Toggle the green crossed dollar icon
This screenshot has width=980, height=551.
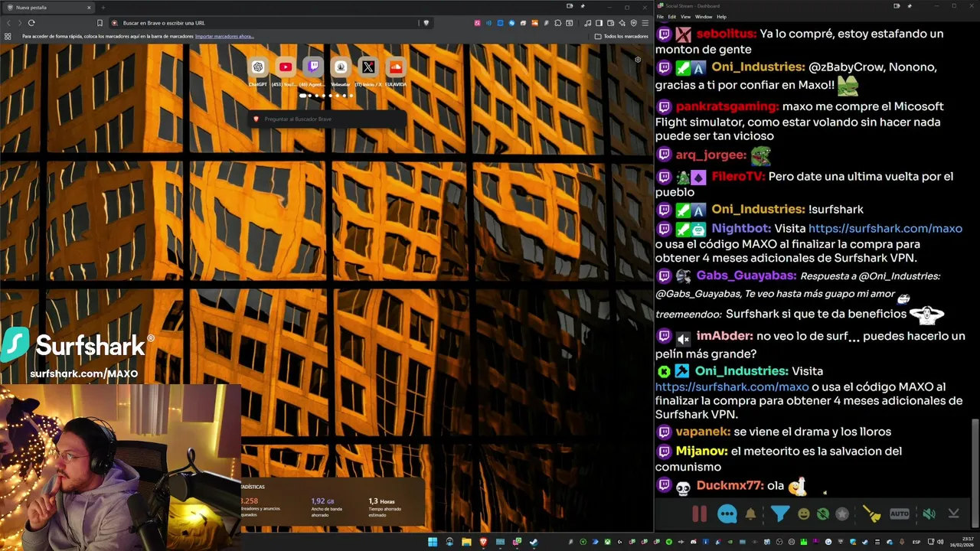tap(823, 514)
